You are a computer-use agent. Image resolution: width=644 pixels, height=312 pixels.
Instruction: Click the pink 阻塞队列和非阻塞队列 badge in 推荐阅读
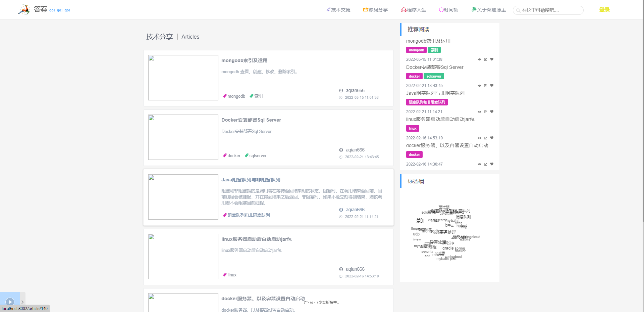pyautogui.click(x=427, y=102)
